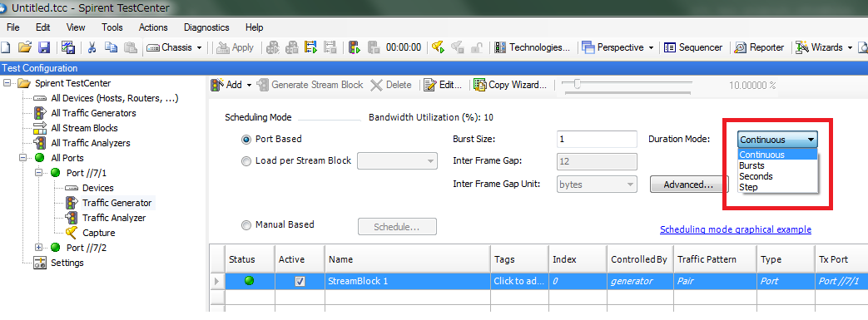Select All Devices (Hosts, Routers, ...) node
Image resolution: width=868 pixels, height=320 pixels.
point(114,98)
